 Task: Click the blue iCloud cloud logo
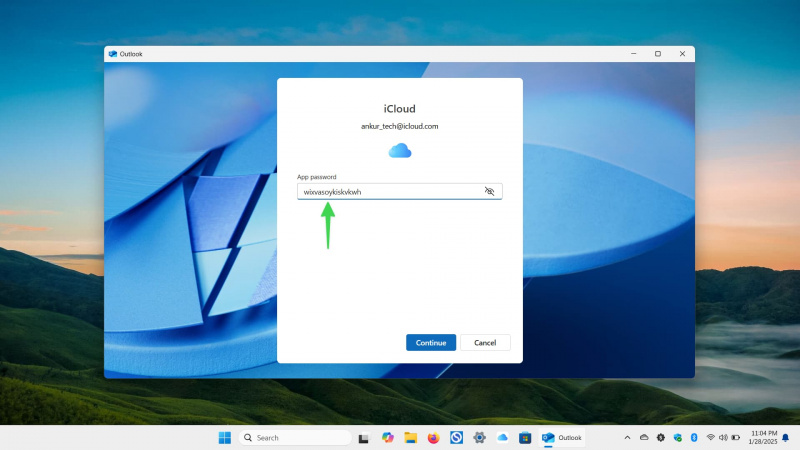pos(399,151)
